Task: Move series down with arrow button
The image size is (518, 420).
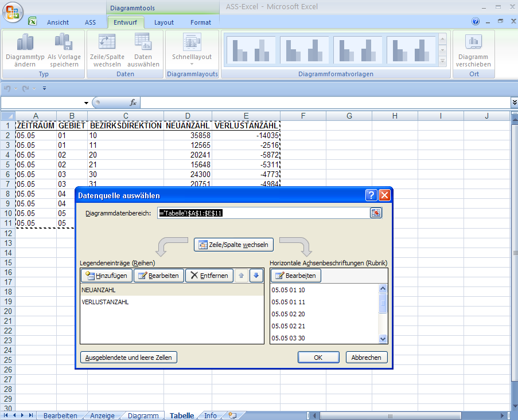Action: tap(256, 276)
